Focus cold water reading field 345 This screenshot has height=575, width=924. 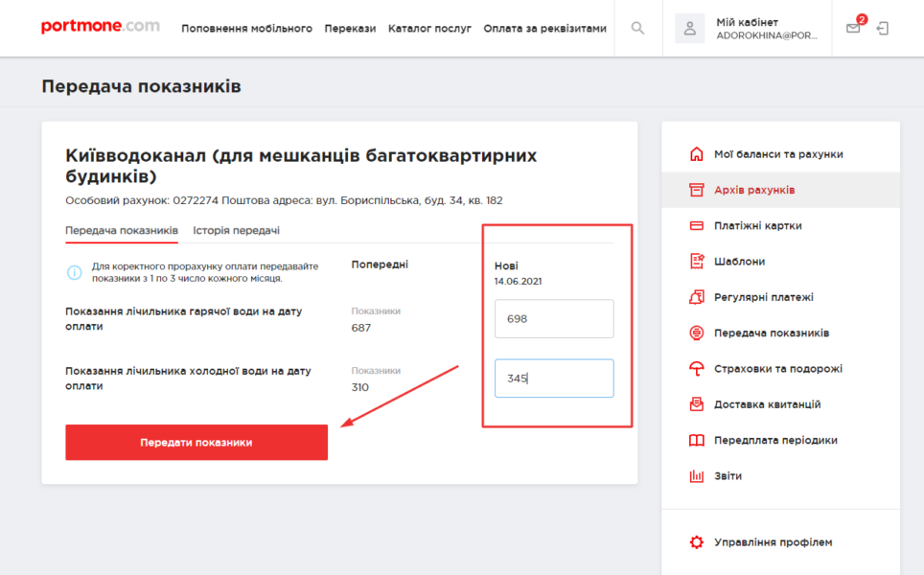[x=554, y=379]
